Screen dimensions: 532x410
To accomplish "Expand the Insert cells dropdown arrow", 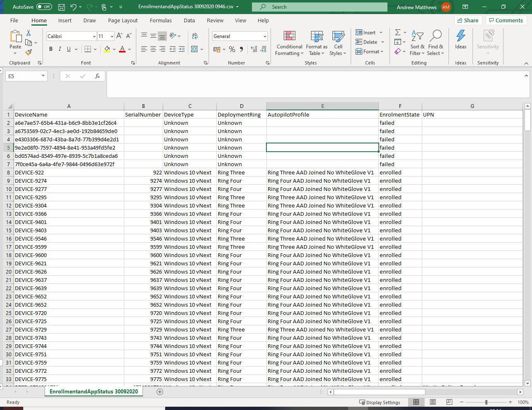I will click(381, 32).
